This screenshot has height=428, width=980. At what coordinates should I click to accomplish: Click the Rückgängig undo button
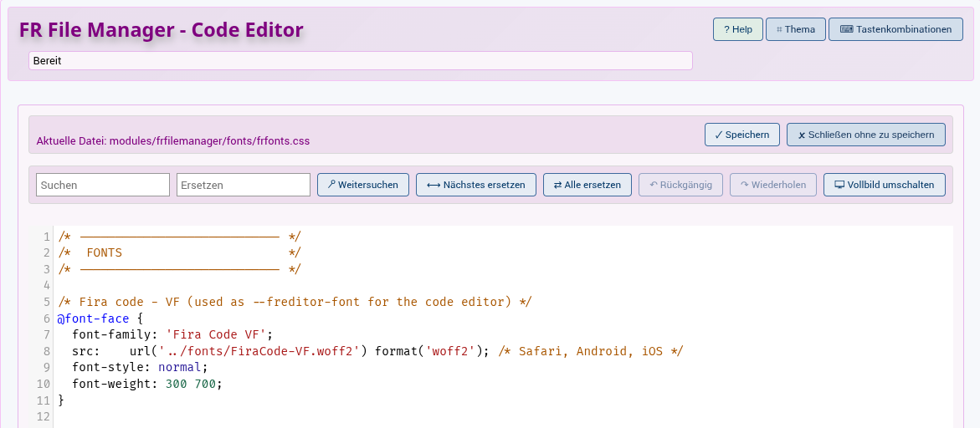(680, 186)
